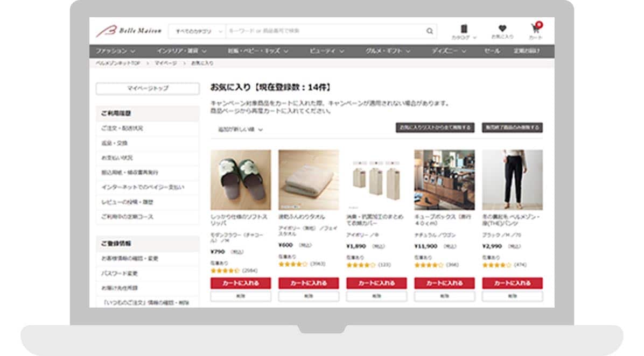Expand the インテリア・雑貨 menu
Screen dimensions: 644x356
click(181, 51)
